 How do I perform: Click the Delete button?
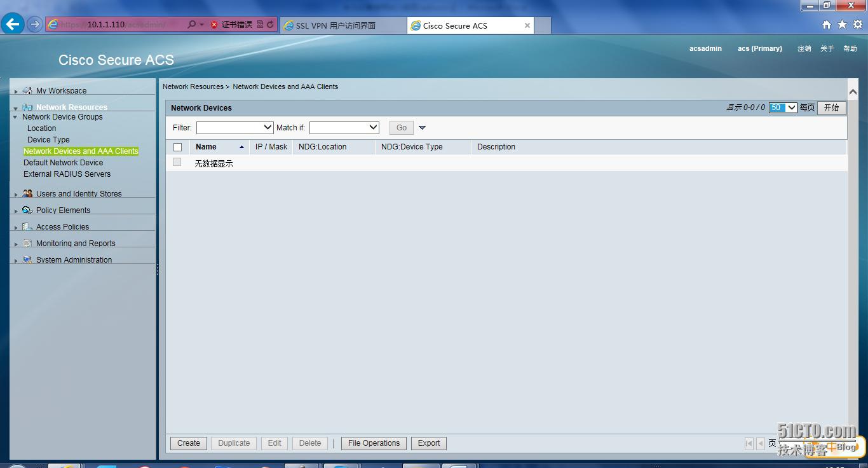[x=310, y=443]
